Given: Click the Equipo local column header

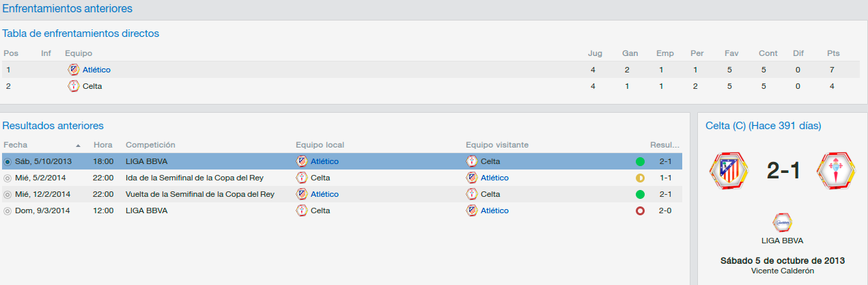Looking at the screenshot, I should click(320, 145).
